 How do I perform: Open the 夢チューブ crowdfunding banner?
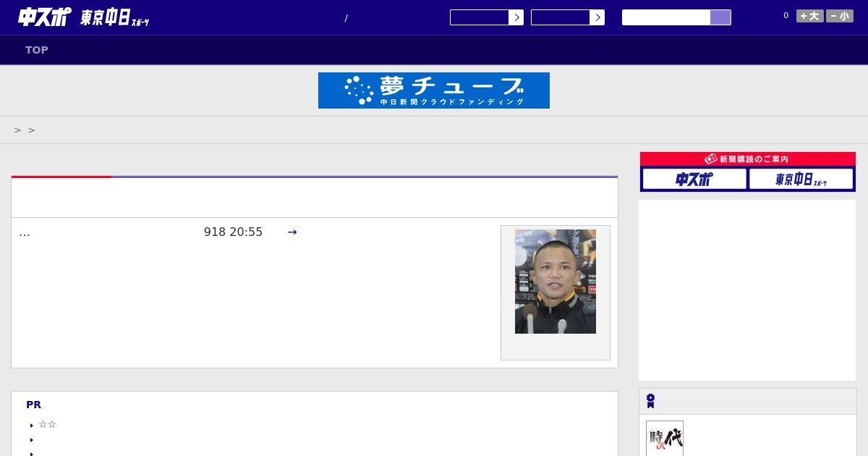(x=434, y=90)
